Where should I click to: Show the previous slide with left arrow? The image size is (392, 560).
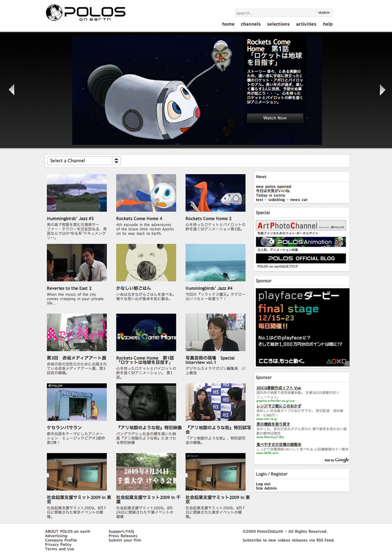12,89
